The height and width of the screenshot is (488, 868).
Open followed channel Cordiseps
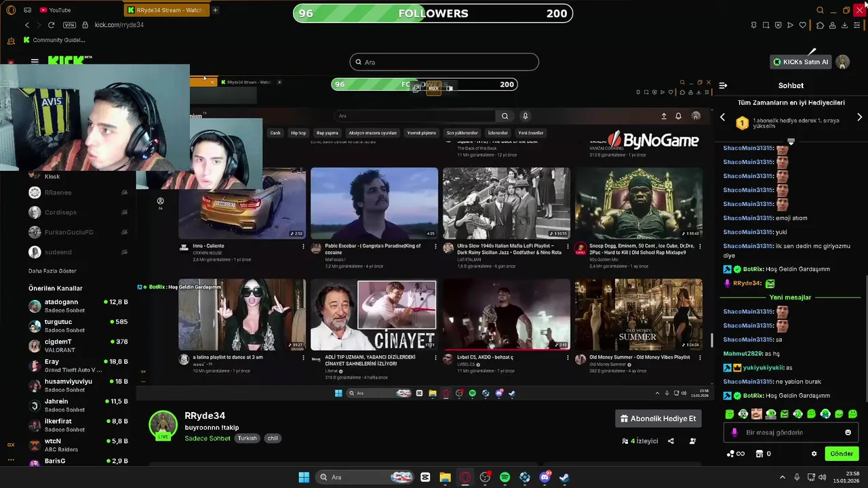(x=78, y=212)
